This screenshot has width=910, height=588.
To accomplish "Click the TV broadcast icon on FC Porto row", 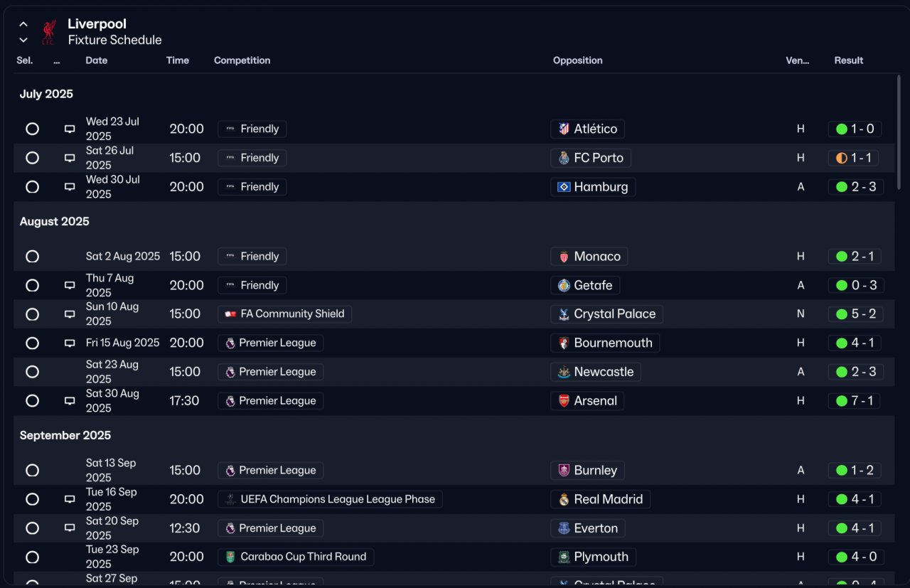I will coord(70,158).
